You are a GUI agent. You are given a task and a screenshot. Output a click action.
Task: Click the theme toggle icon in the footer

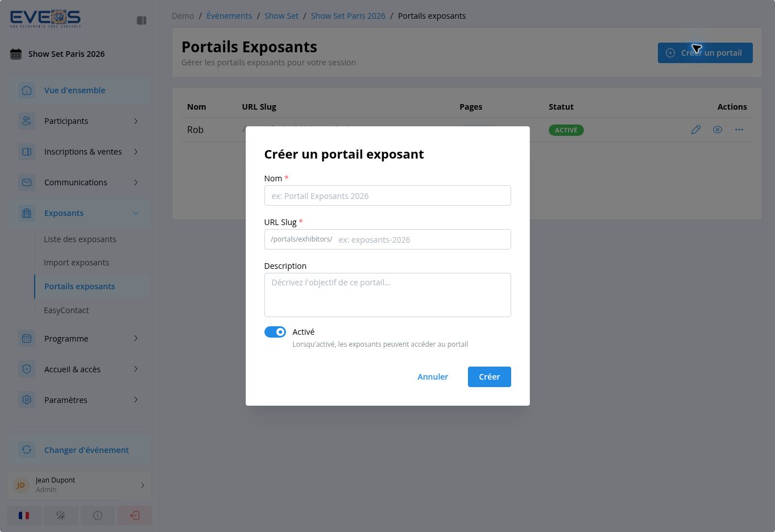pyautogui.click(x=61, y=516)
